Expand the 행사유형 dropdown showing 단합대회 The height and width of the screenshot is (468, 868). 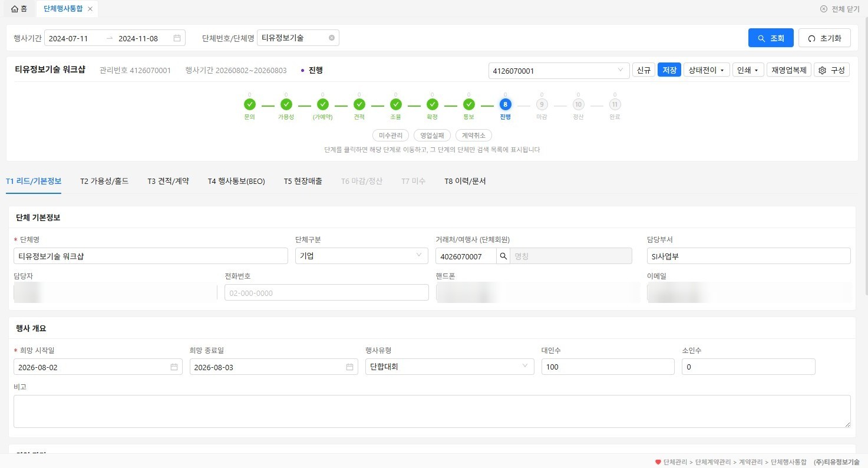(450, 367)
